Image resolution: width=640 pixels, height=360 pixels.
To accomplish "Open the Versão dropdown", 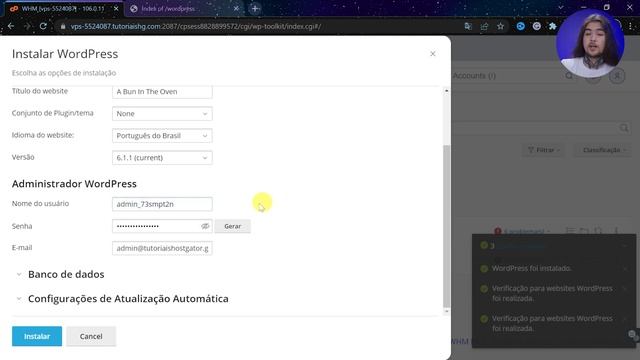I will tap(162, 158).
